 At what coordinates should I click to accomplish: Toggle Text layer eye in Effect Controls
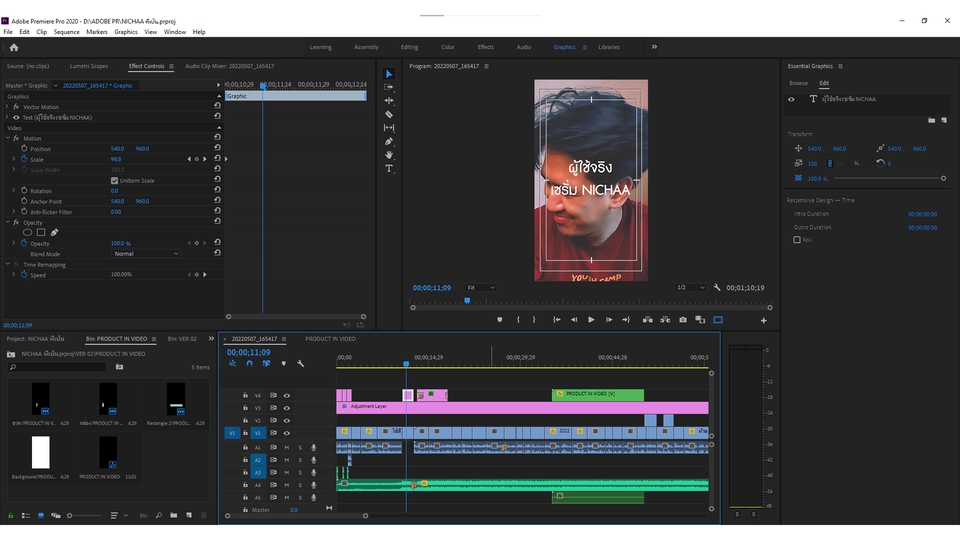tap(17, 118)
